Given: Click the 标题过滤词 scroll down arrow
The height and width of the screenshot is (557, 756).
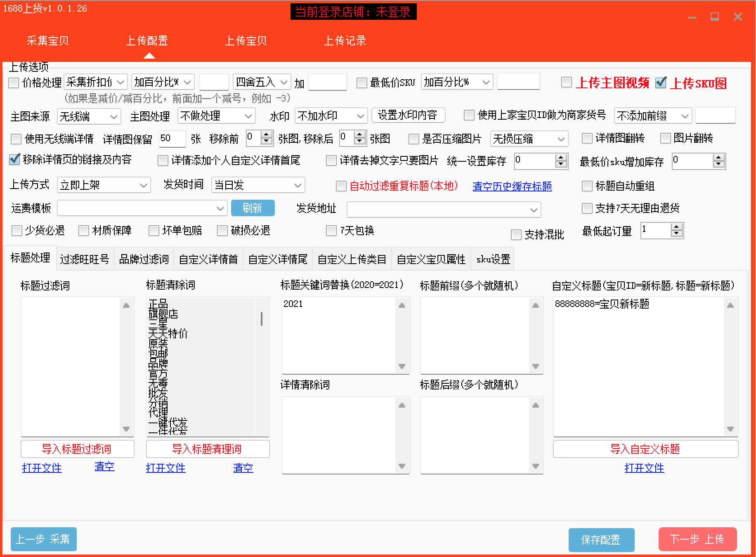Looking at the screenshot, I should coord(126,429).
